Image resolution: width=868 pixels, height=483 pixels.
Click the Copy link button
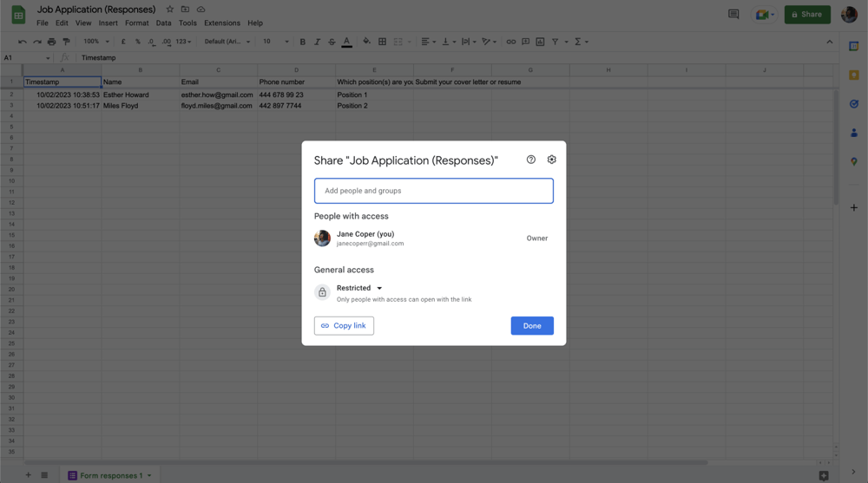344,326
